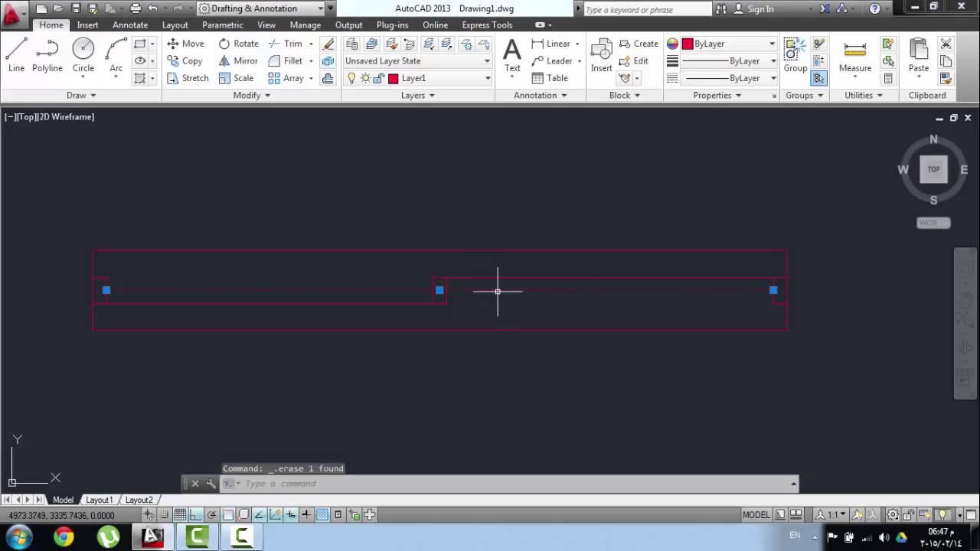
Task: Toggle Polar Tracking in status bar
Action: pyautogui.click(x=212, y=515)
